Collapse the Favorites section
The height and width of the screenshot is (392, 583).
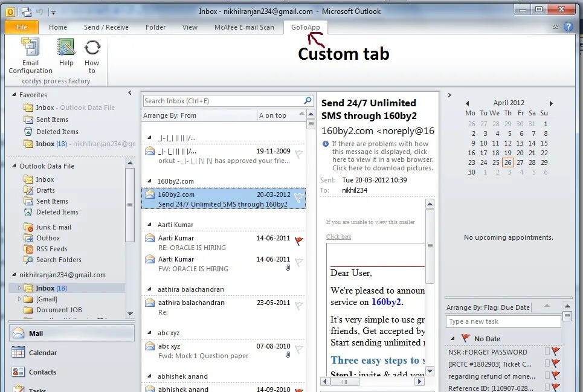[x=14, y=95]
